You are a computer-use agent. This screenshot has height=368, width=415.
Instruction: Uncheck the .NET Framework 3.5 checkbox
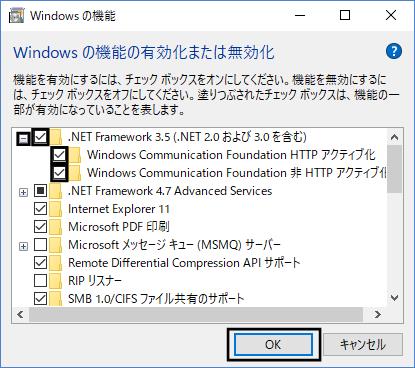(41, 137)
